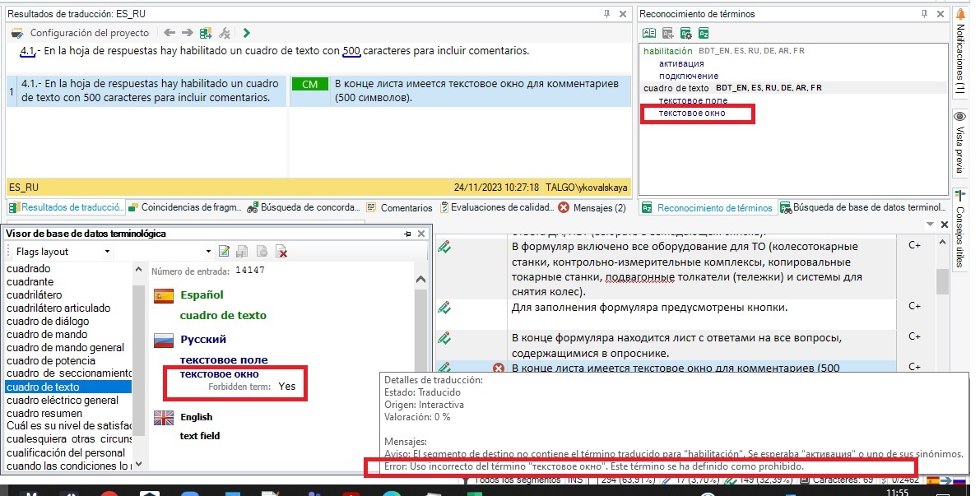Delete termbase entry icon with red X

coord(282,252)
